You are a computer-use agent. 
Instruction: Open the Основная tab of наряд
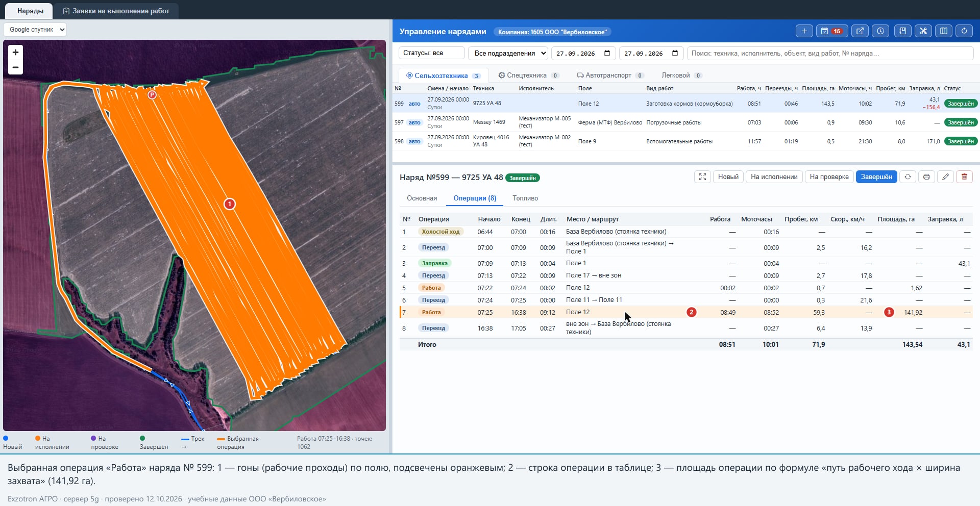[422, 198]
